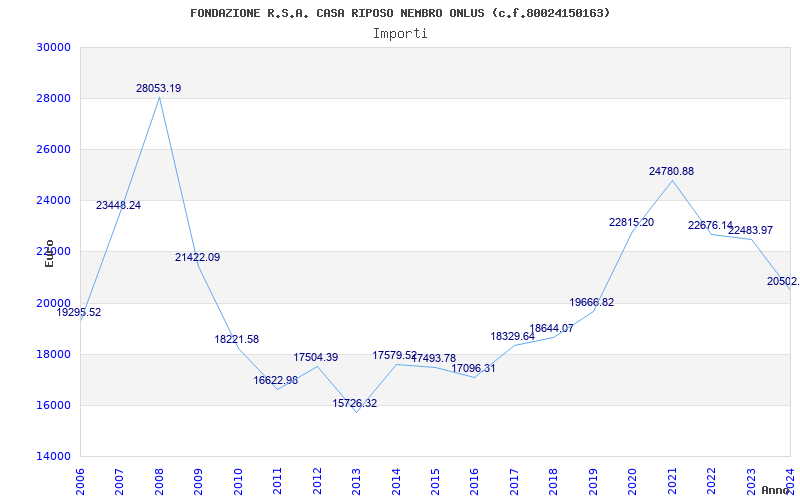
Task: Click the 2010 x-axis year label
Action: coord(237,481)
